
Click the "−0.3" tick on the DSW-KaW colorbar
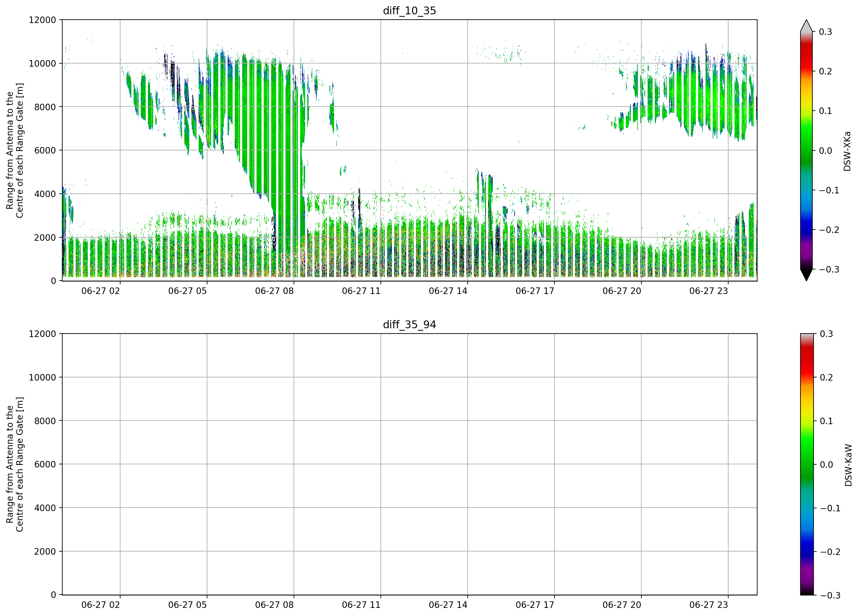[x=830, y=595]
